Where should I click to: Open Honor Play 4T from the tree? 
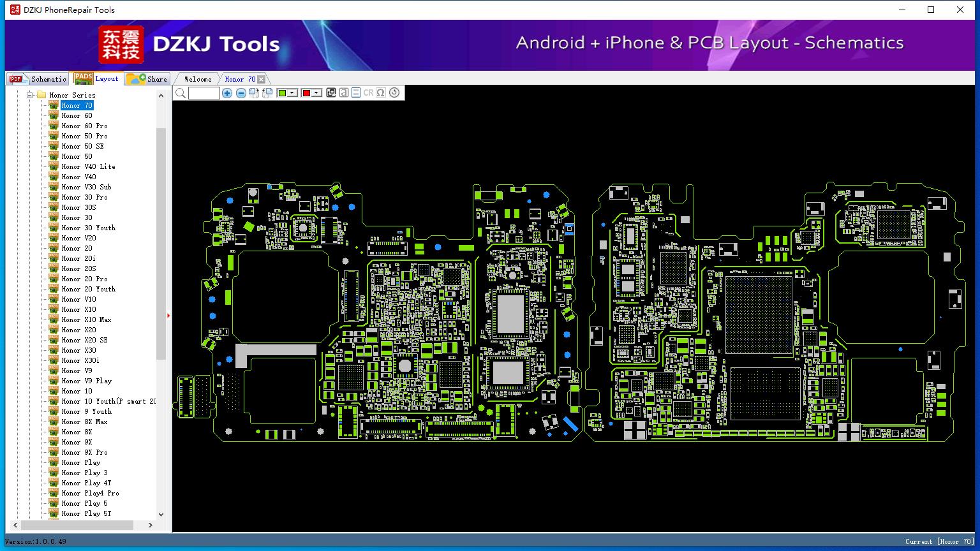pyautogui.click(x=86, y=483)
